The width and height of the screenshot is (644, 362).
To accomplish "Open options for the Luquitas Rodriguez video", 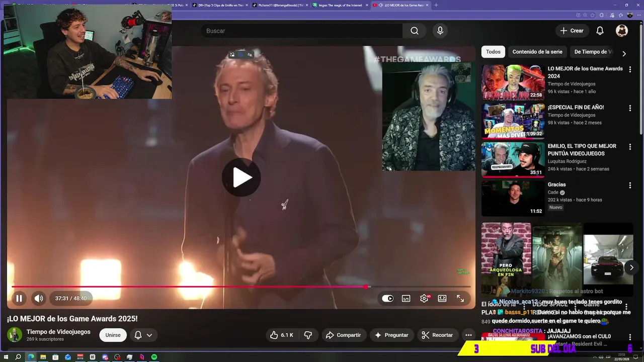I will point(630,147).
